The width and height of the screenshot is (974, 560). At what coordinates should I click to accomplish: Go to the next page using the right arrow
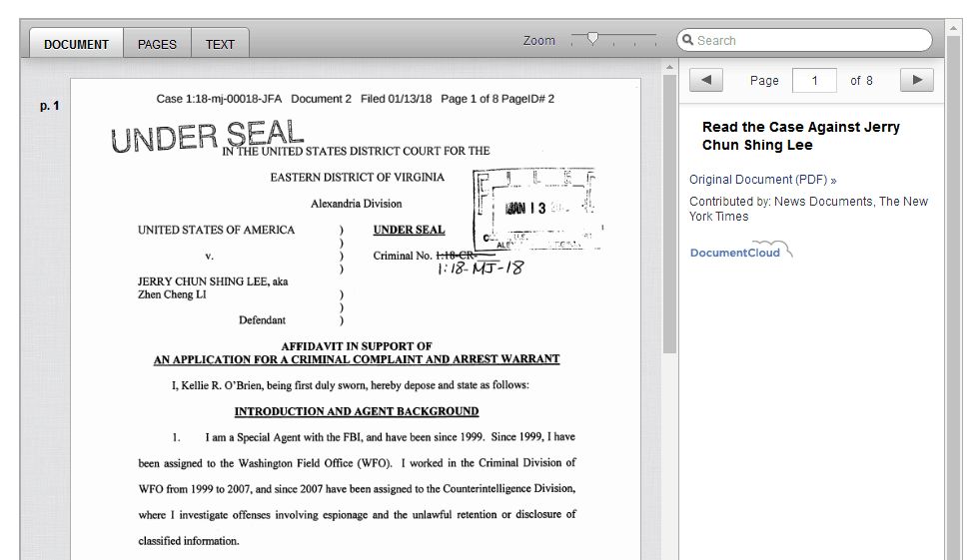tap(916, 81)
